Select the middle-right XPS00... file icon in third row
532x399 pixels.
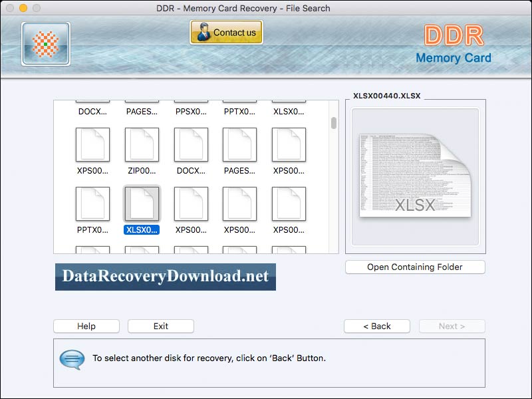coord(239,203)
